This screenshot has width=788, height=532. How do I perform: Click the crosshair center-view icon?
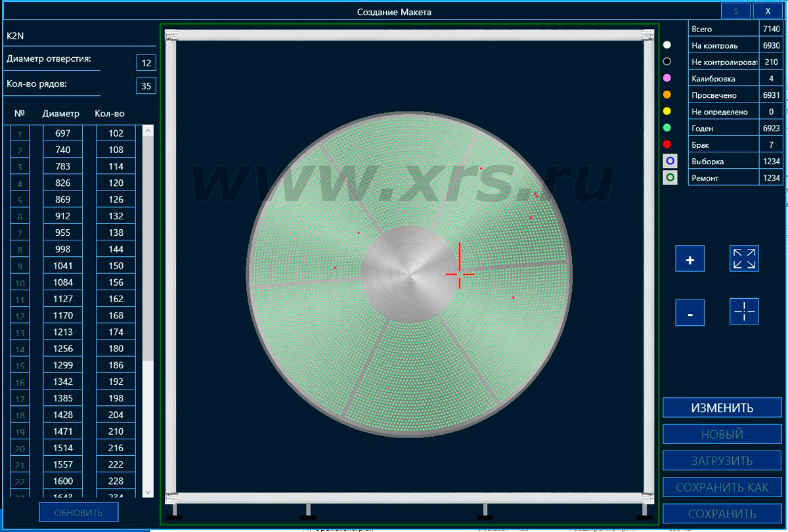coord(744,311)
